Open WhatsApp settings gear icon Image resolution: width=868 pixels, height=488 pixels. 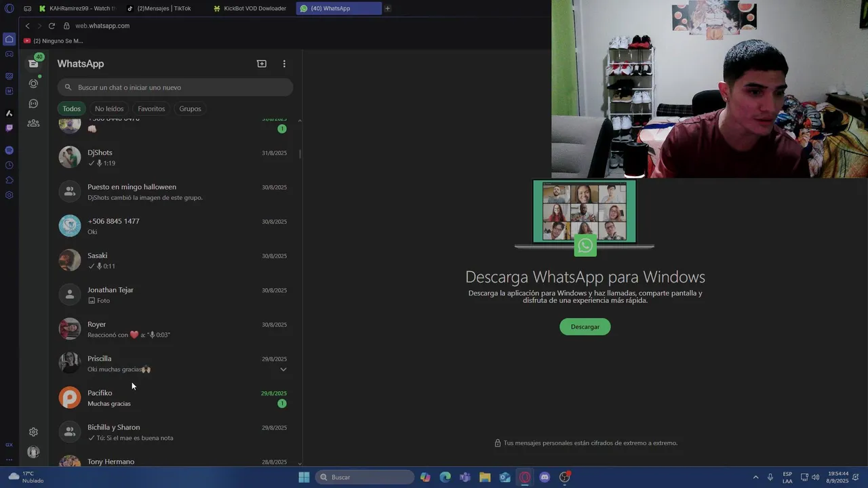(x=33, y=432)
